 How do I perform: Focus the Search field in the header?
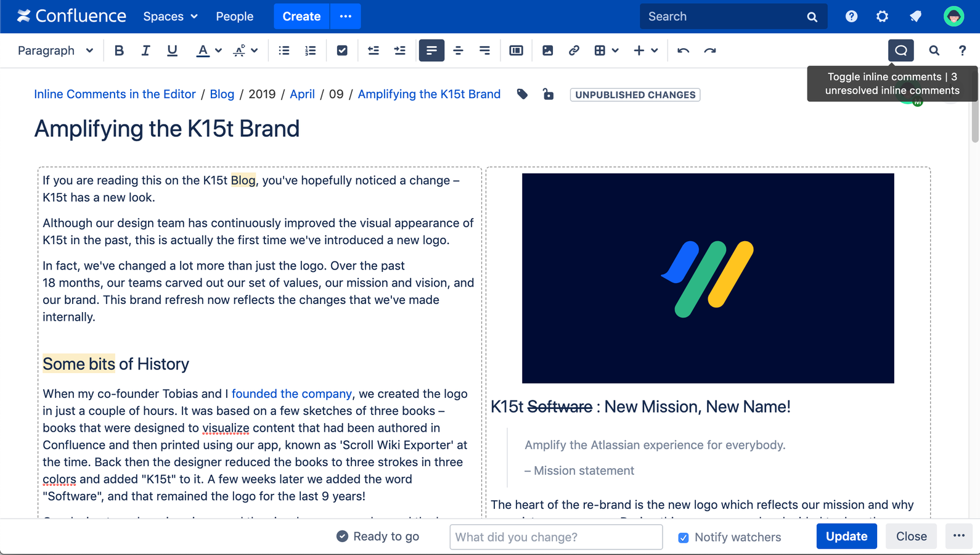(733, 17)
